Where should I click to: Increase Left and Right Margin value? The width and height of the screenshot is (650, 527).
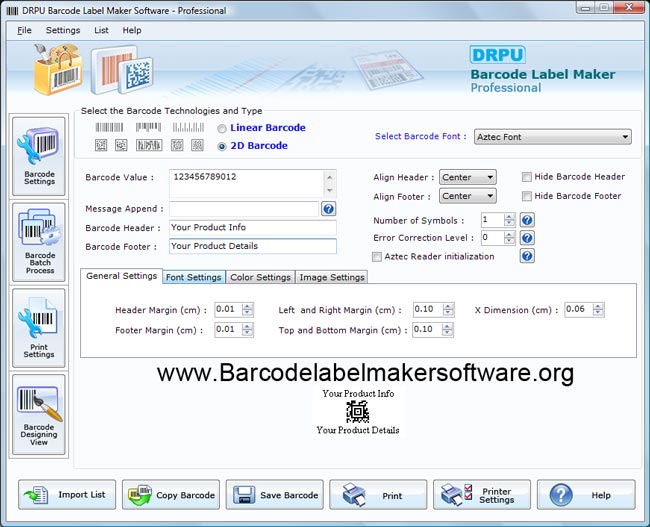point(448,306)
